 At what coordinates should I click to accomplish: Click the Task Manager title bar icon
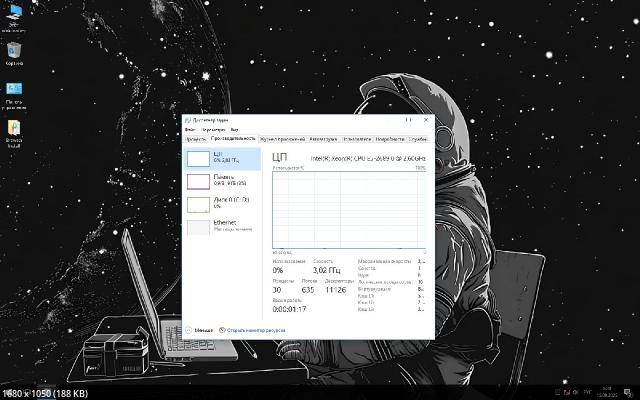[x=188, y=120]
